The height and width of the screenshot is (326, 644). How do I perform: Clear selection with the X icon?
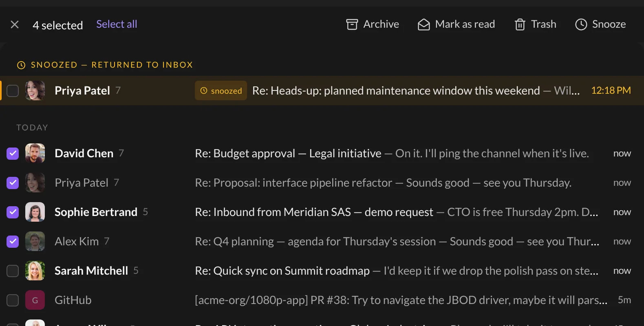click(15, 25)
